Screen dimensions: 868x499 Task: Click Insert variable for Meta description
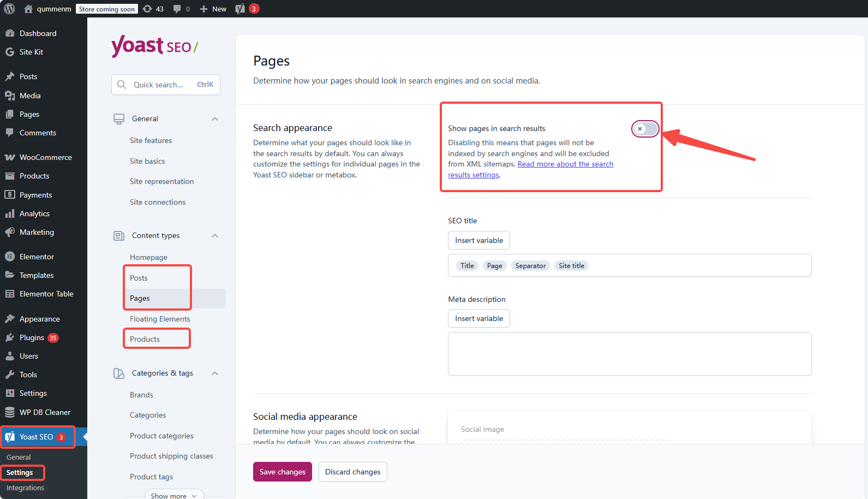coord(479,318)
